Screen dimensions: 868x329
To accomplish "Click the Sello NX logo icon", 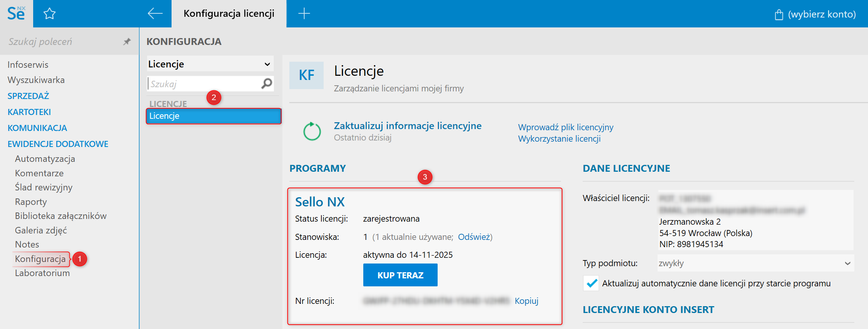I will click(16, 14).
